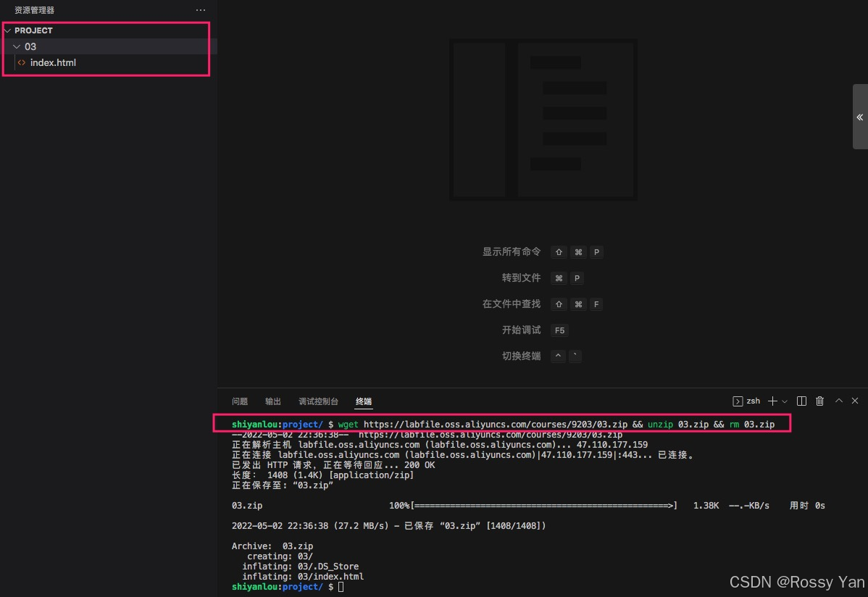
Task: Click the 'creating: 03/' terminal line
Action: pos(280,556)
